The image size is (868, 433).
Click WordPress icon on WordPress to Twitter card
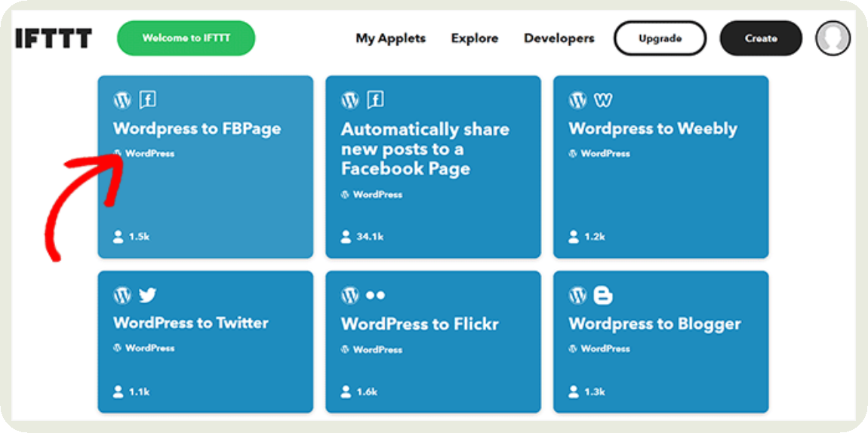(122, 295)
